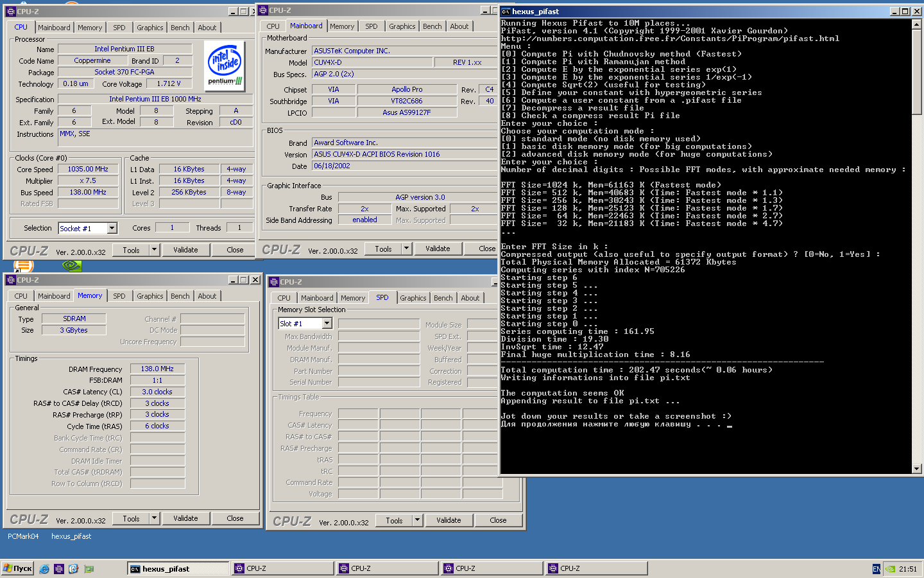Click the EN language indicator

coord(877,569)
